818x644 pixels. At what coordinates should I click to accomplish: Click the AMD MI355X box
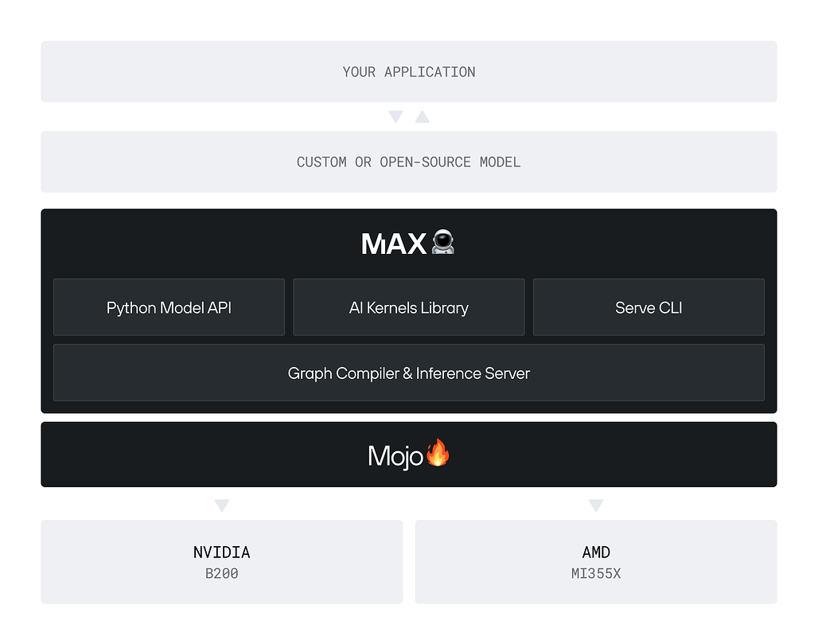pos(596,561)
